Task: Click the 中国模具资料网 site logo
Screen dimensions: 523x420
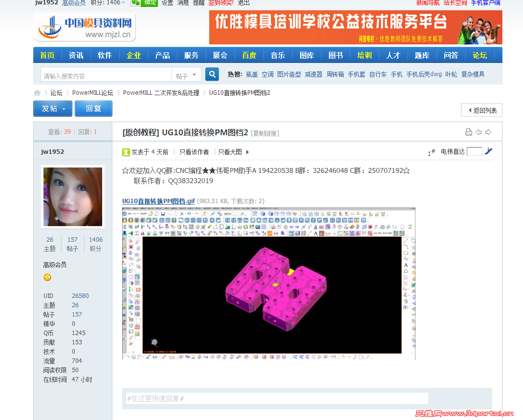Action: pyautogui.click(x=84, y=27)
